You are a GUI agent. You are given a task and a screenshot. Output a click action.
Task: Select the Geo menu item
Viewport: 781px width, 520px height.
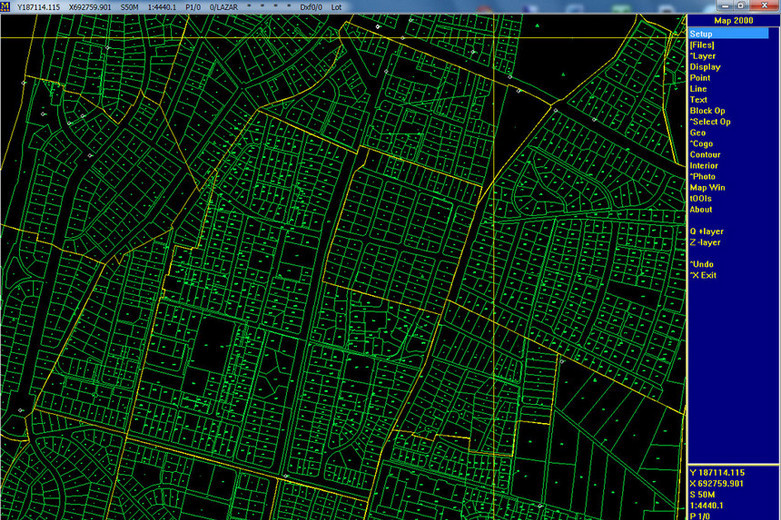pos(697,132)
